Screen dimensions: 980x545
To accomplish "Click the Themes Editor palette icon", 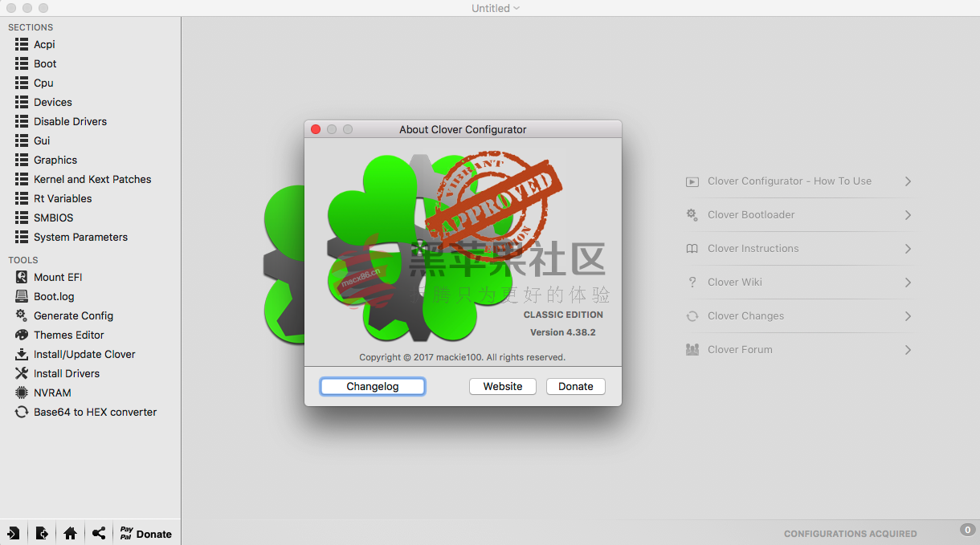I will click(22, 335).
